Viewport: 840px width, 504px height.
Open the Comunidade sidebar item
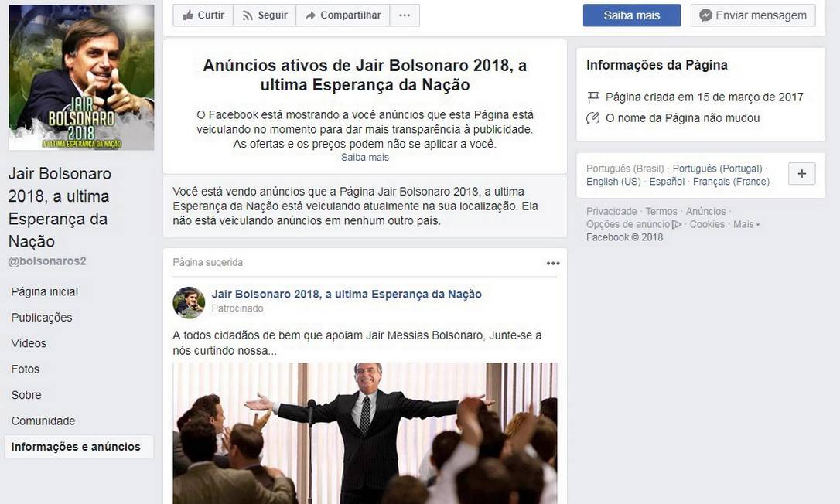[x=43, y=421]
